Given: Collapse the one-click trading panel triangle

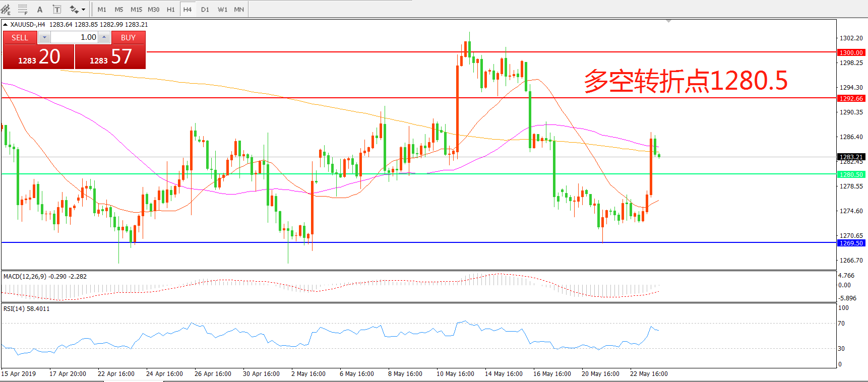Looking at the screenshot, I should click(x=5, y=24).
